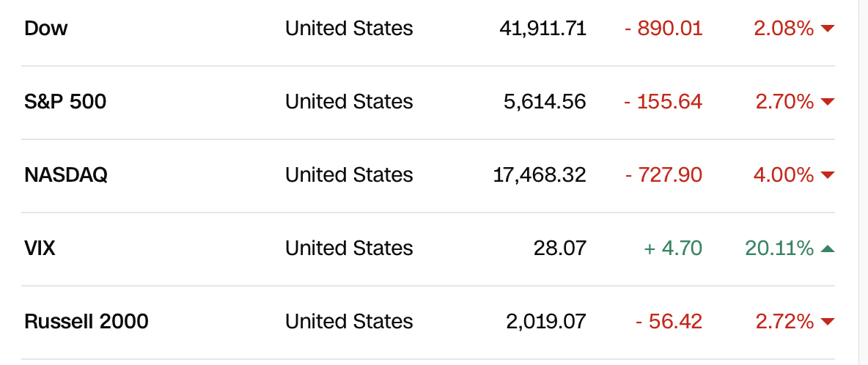Open the VIX volatility index link

(40, 248)
